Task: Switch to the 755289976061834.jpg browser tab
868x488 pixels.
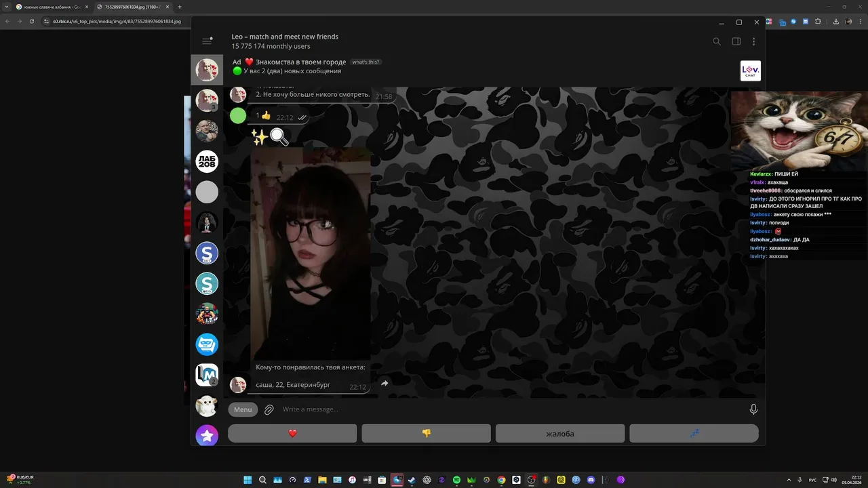Action: (132, 7)
